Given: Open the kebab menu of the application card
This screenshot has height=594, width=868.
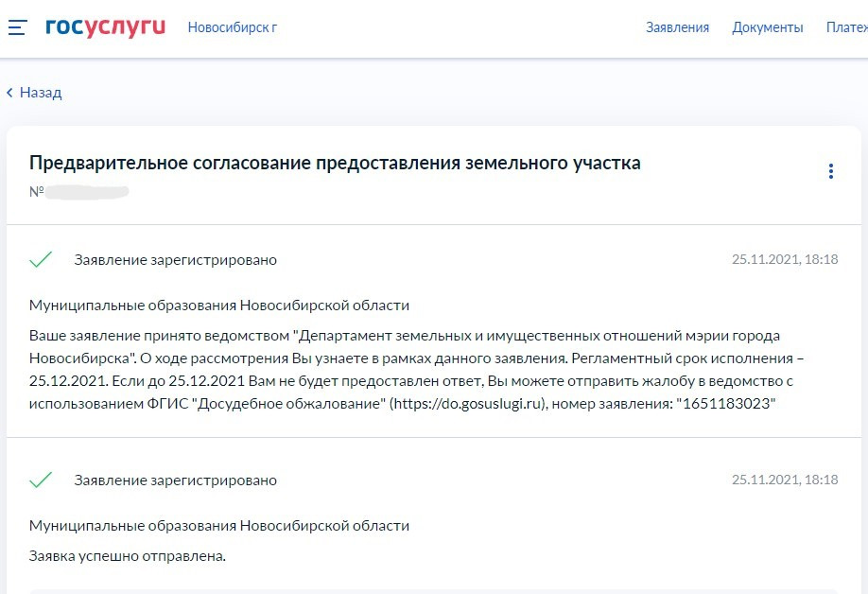Looking at the screenshot, I should click(831, 171).
